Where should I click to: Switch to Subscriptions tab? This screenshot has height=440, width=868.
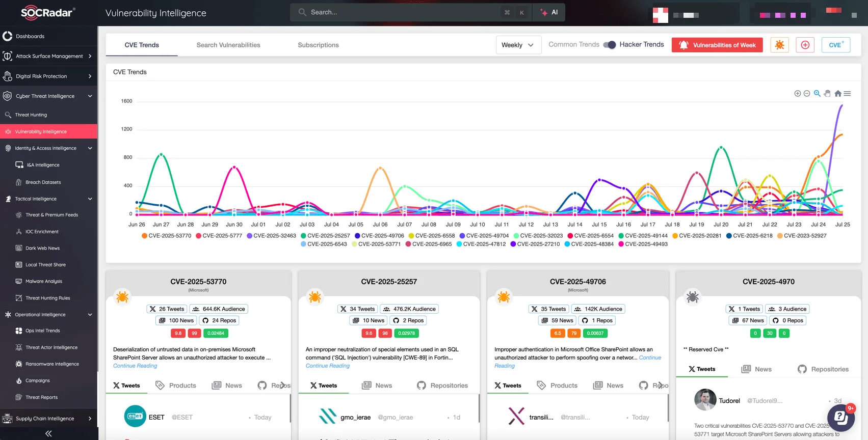point(318,45)
